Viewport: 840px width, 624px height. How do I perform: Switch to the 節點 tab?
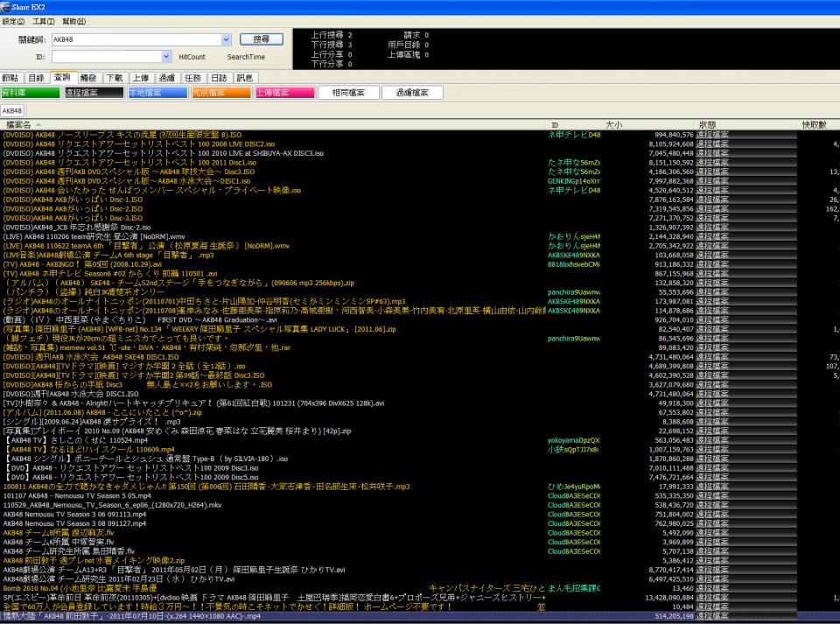10,78
